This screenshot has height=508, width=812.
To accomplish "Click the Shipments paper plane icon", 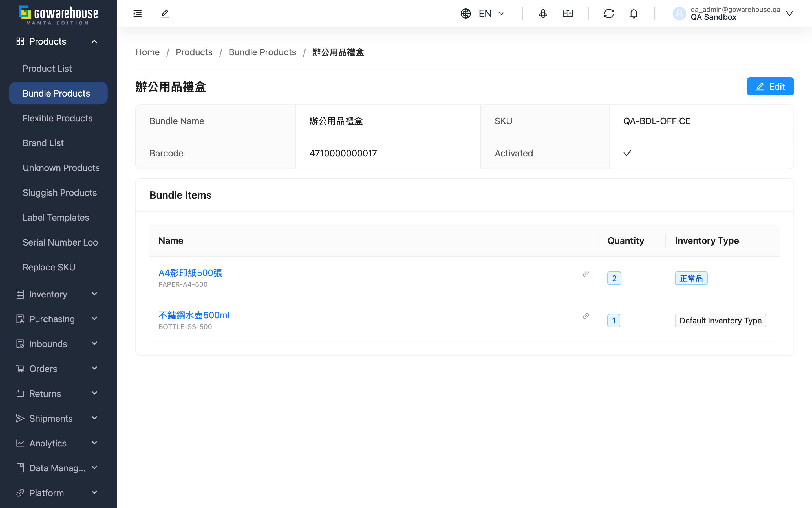I will [20, 418].
